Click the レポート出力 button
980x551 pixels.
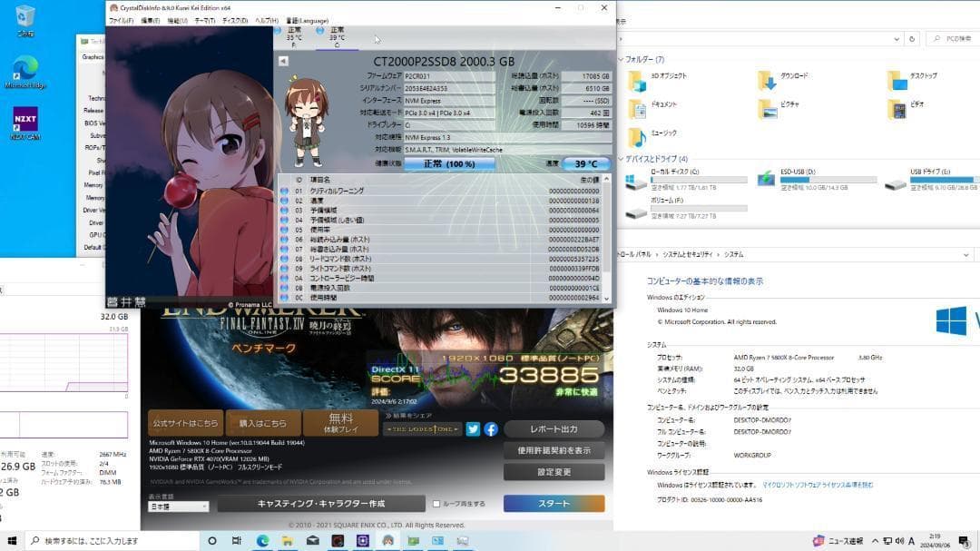pyautogui.click(x=554, y=428)
